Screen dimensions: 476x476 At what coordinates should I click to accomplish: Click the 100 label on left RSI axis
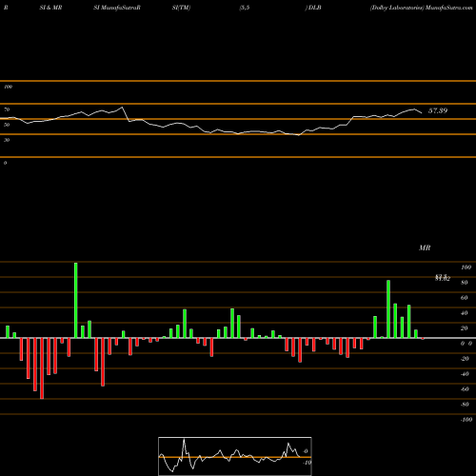coord(8,87)
